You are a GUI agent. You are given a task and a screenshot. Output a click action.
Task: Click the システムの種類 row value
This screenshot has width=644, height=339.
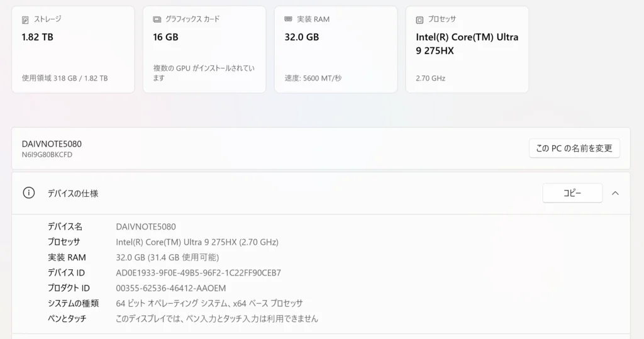(209, 303)
